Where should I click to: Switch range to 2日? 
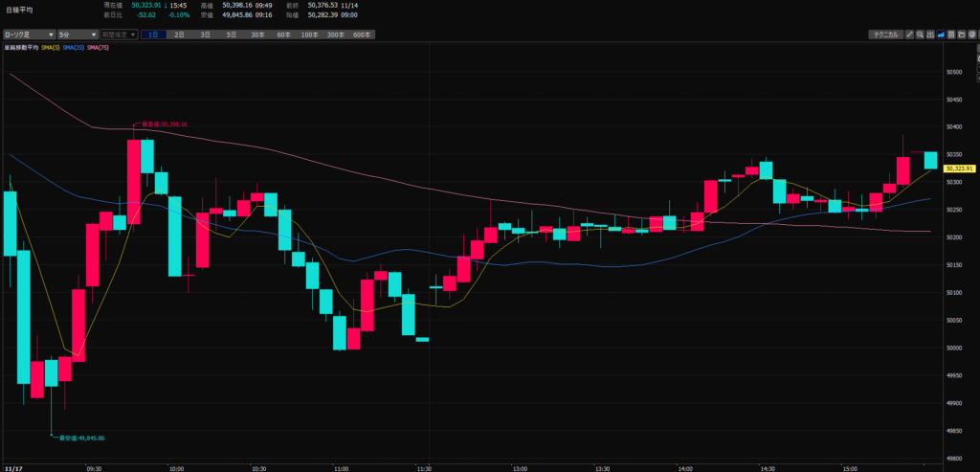(179, 34)
